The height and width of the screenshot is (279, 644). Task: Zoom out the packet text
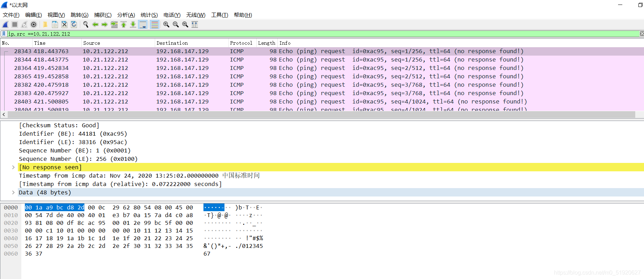coord(176,24)
